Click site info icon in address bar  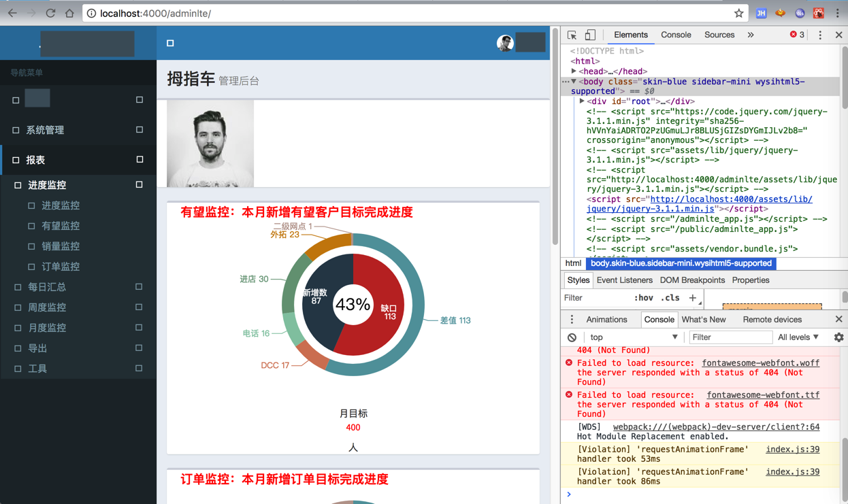tap(91, 13)
